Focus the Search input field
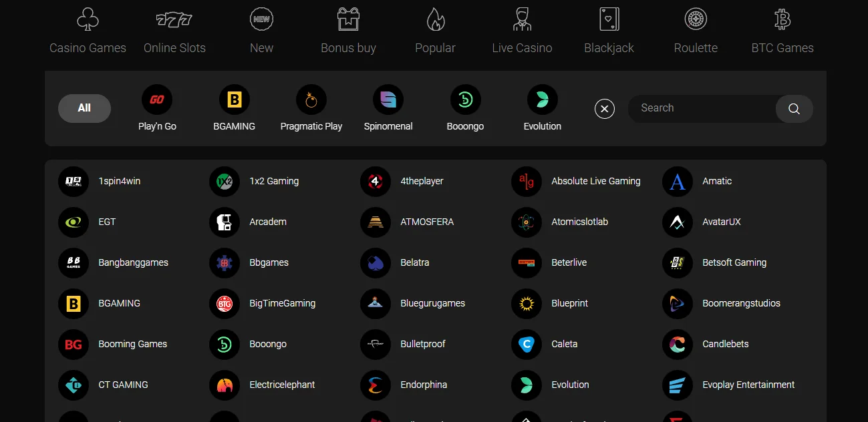The width and height of the screenshot is (868, 422). 702,108
